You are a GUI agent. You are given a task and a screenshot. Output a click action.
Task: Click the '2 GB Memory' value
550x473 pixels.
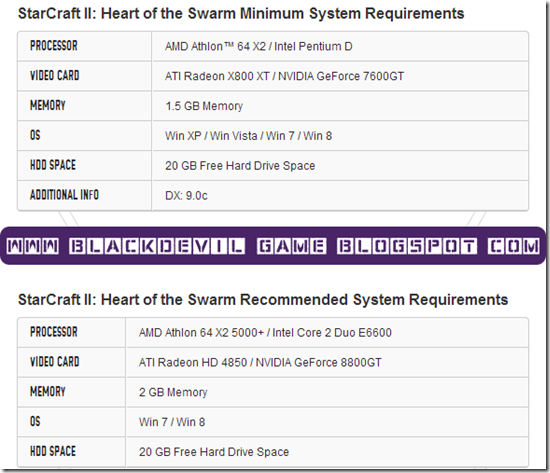coord(173,392)
